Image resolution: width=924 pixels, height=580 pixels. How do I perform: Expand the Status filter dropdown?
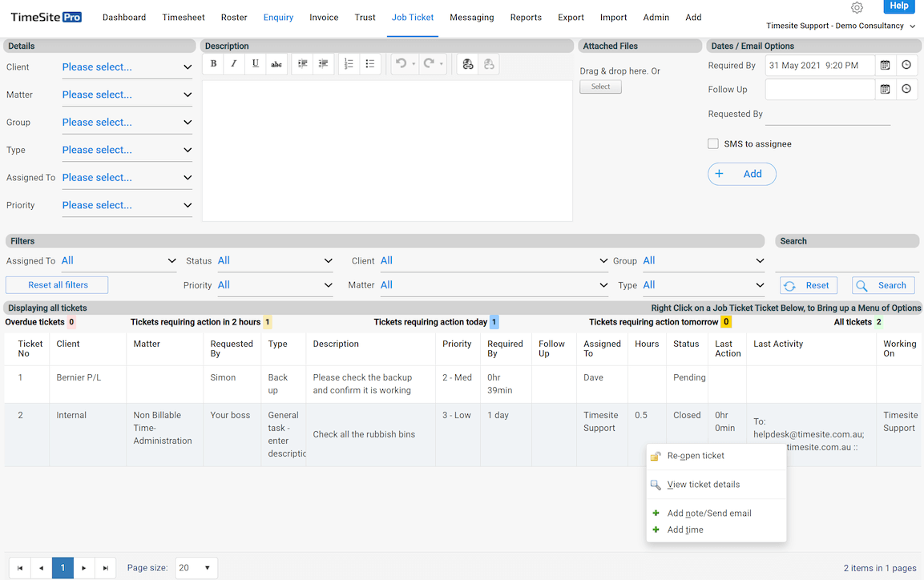(x=275, y=261)
